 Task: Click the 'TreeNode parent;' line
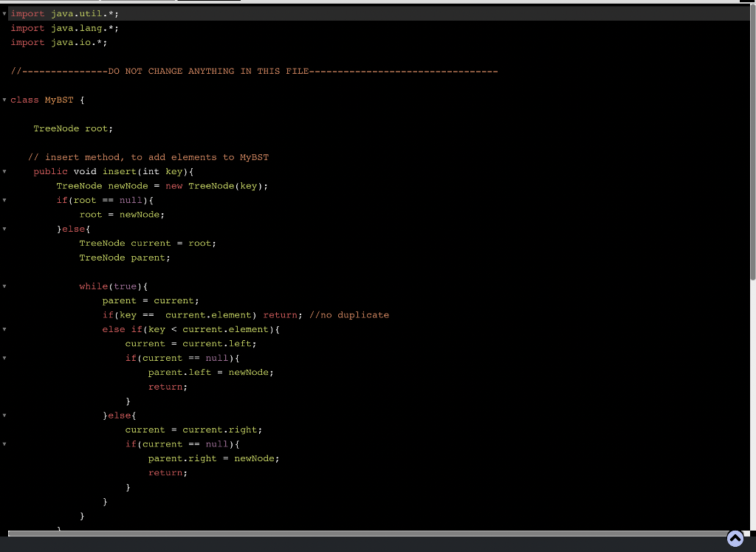125,258
